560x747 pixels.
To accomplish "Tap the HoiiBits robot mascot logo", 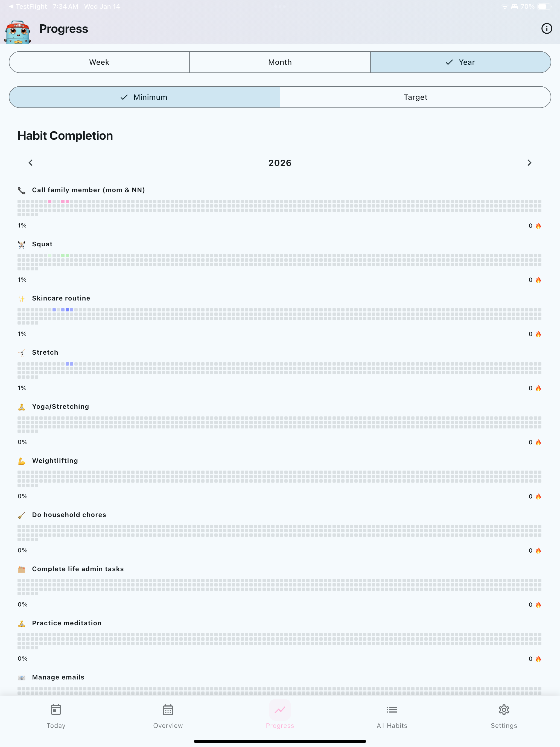I will click(17, 32).
